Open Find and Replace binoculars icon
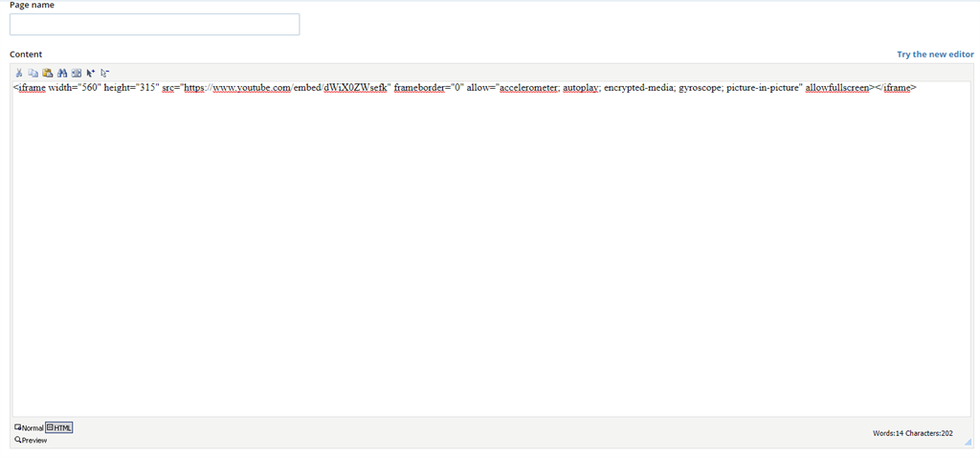 (x=62, y=73)
